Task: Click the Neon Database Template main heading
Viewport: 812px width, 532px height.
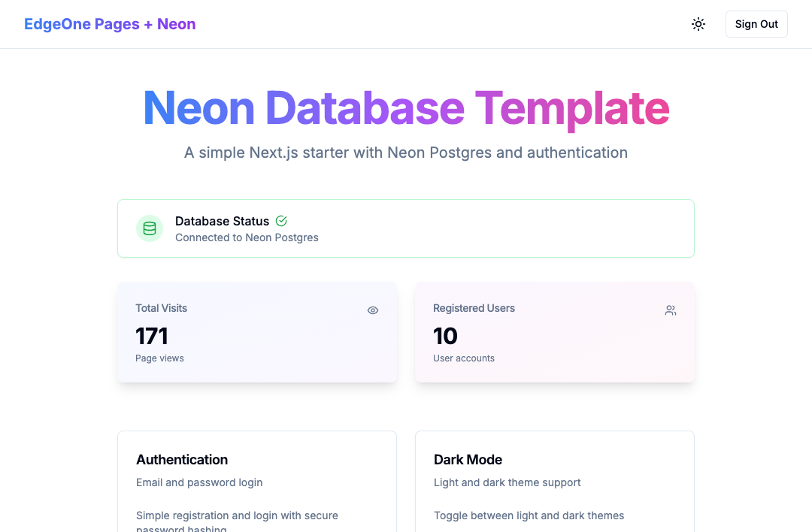Action: point(406,108)
